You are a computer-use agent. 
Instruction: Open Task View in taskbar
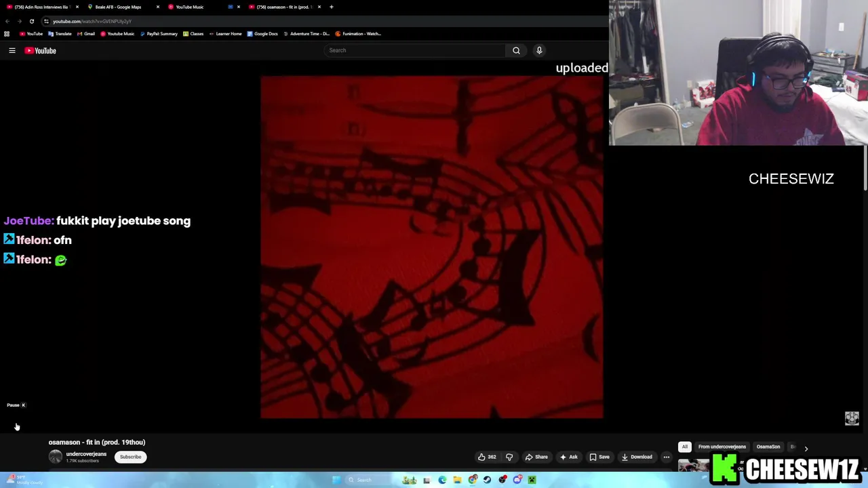(x=427, y=480)
